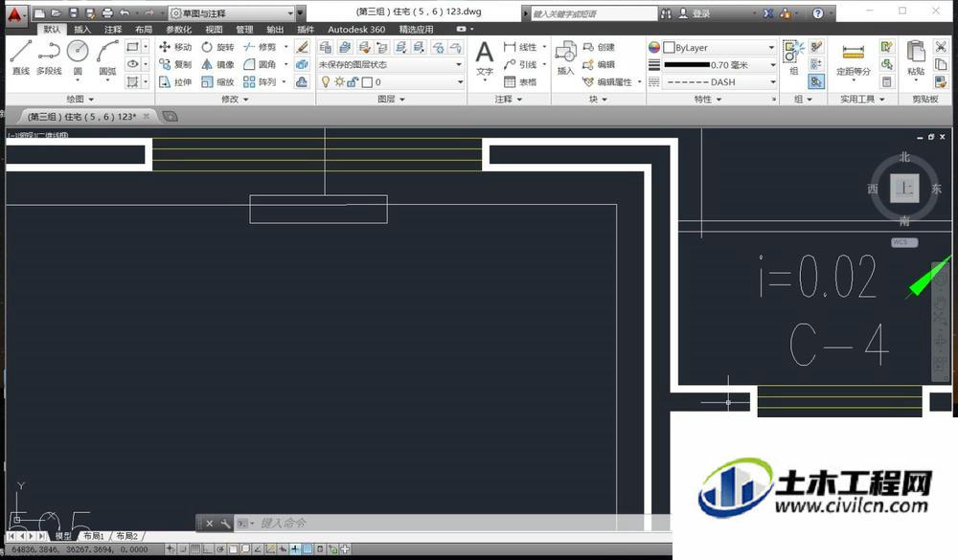958x560 pixels.
Task: Switch to the 参数化 (Parametric) ribbon tab
Action: [178, 30]
